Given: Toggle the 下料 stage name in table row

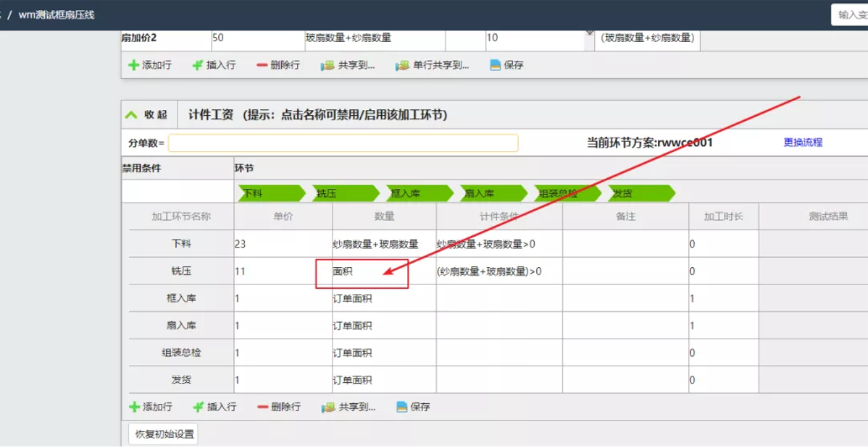Looking at the screenshot, I should (181, 244).
